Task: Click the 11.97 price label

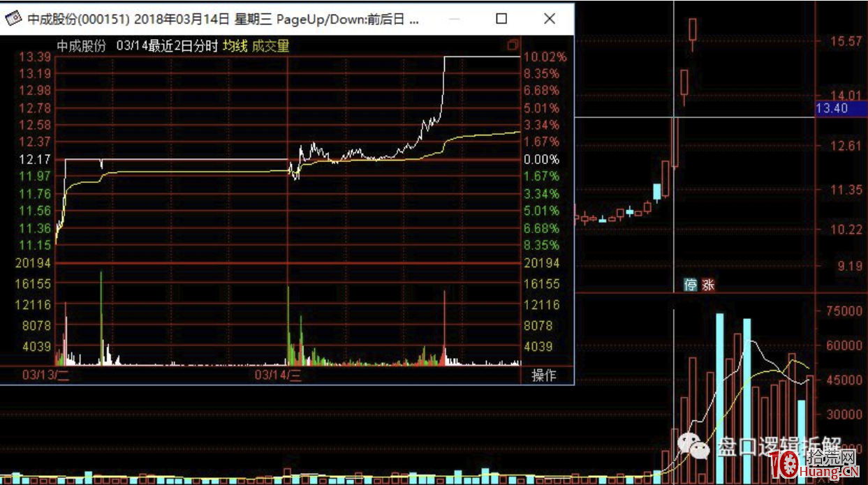Action: [35, 177]
